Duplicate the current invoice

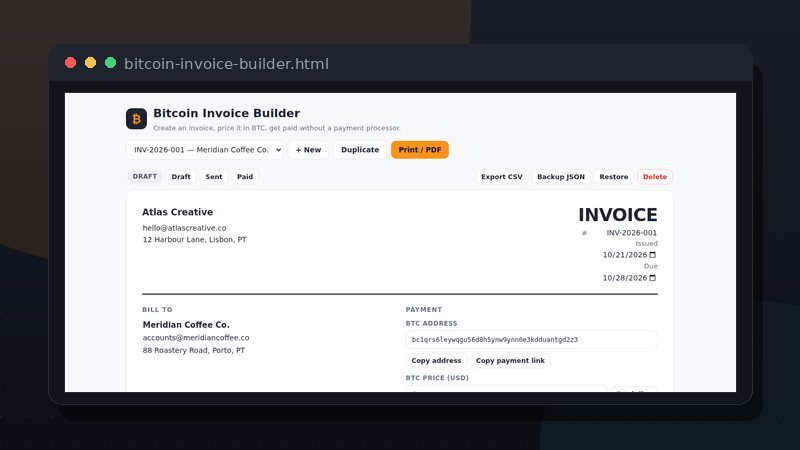[x=360, y=149]
